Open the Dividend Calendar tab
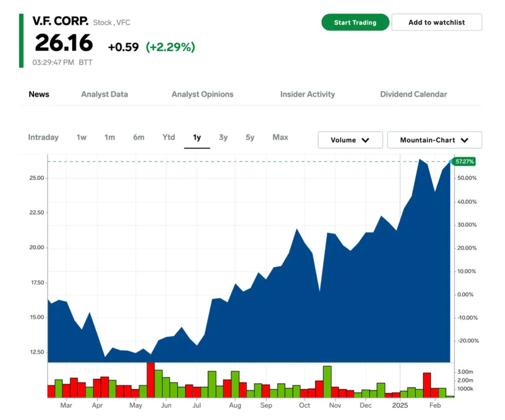The height and width of the screenshot is (420, 505). [x=413, y=94]
